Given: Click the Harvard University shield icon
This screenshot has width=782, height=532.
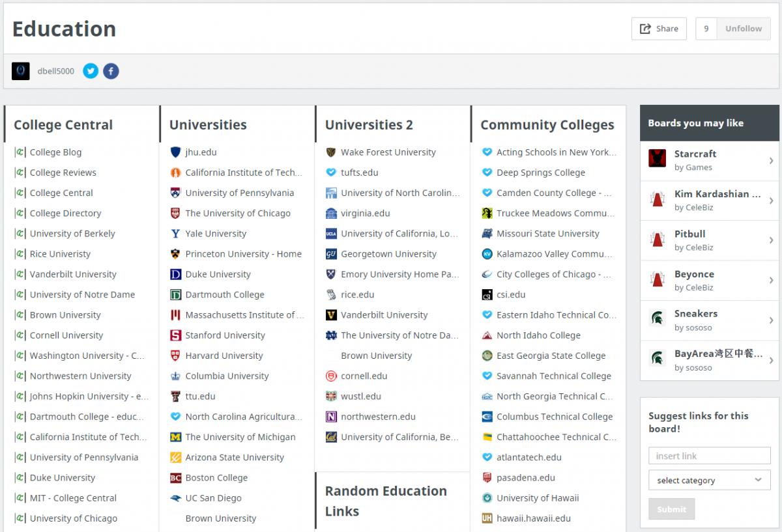Looking at the screenshot, I should coord(175,356).
